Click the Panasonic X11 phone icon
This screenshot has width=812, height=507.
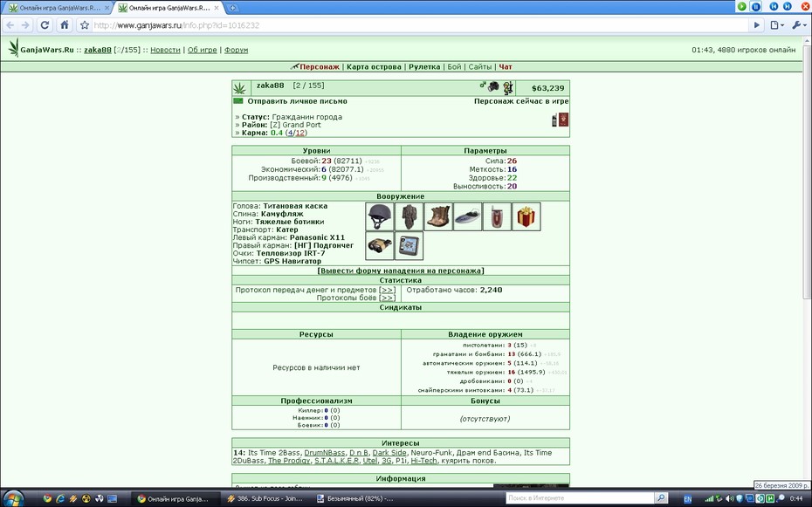(497, 216)
